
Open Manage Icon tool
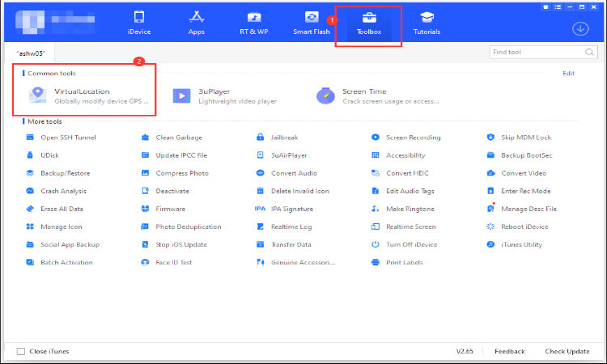[53, 226]
